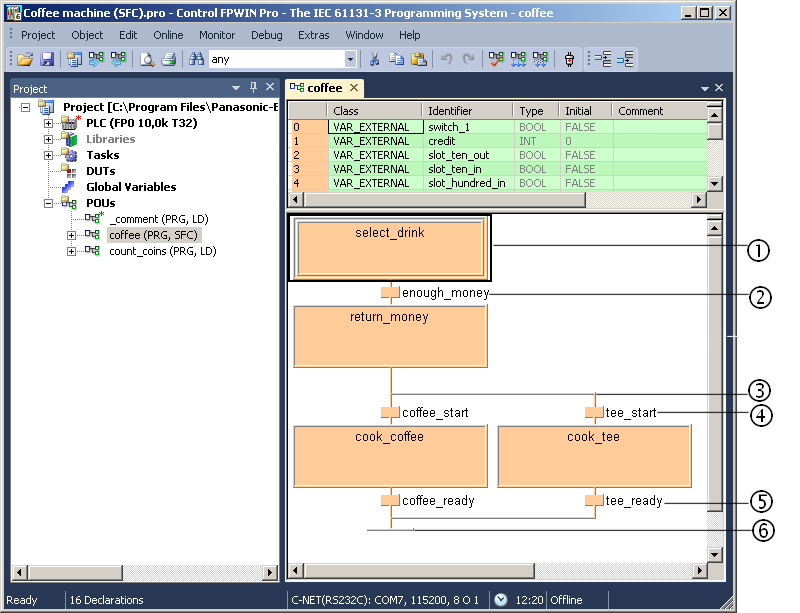The height and width of the screenshot is (613, 800).
Task: Click the Find binoculars icon
Action: (x=196, y=60)
